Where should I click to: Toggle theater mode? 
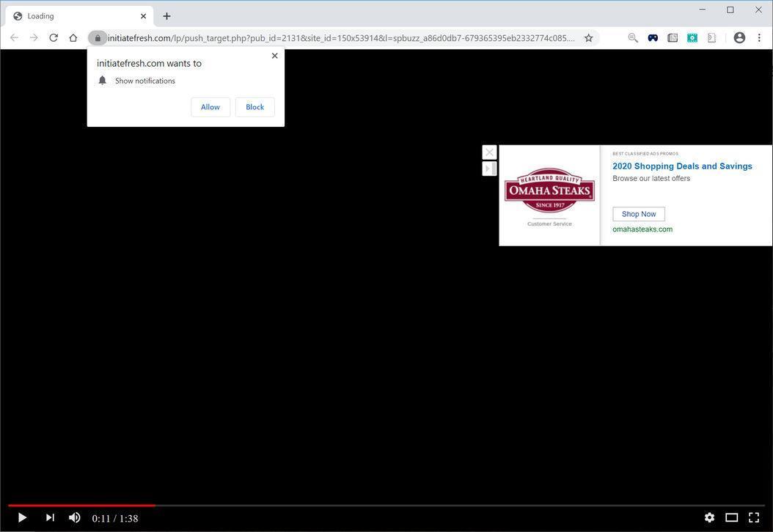click(732, 517)
